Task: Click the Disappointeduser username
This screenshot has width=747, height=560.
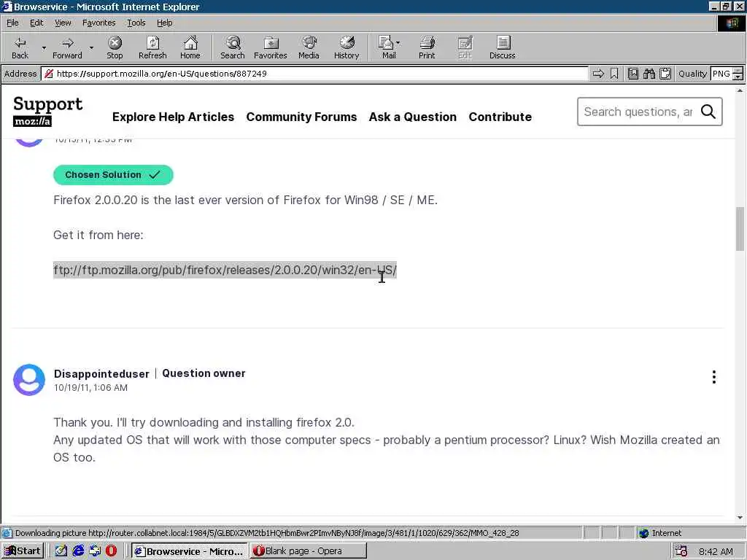Action: pyautogui.click(x=101, y=374)
